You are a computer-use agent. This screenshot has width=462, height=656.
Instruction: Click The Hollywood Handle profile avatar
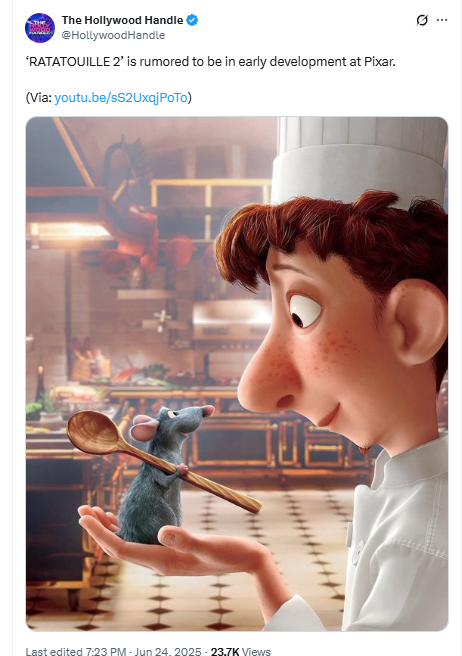pos(40,28)
